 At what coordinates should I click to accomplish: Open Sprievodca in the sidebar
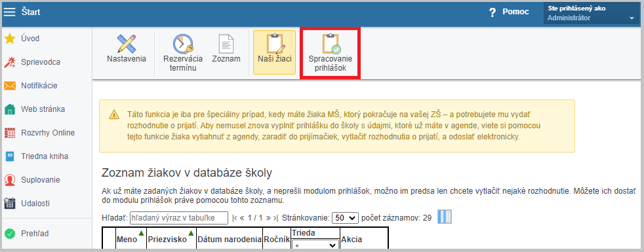coord(41,62)
